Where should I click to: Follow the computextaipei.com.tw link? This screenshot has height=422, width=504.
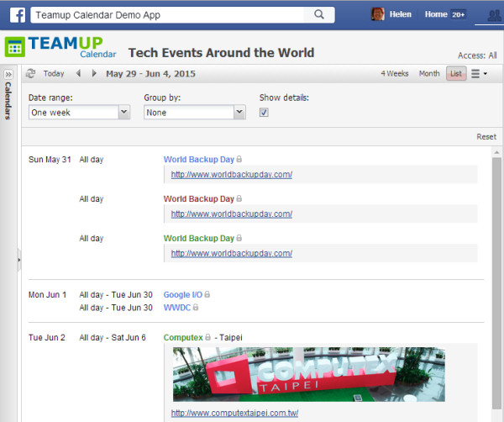click(x=234, y=413)
